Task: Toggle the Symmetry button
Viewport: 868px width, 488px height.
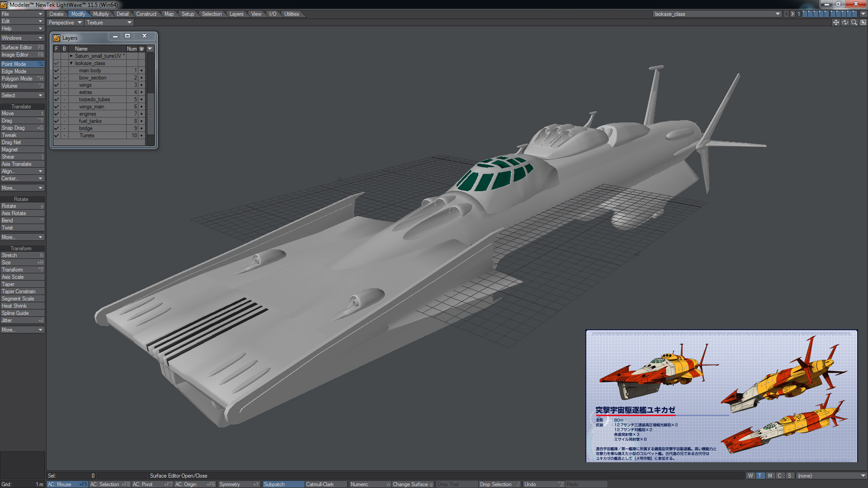Action: 239,484
